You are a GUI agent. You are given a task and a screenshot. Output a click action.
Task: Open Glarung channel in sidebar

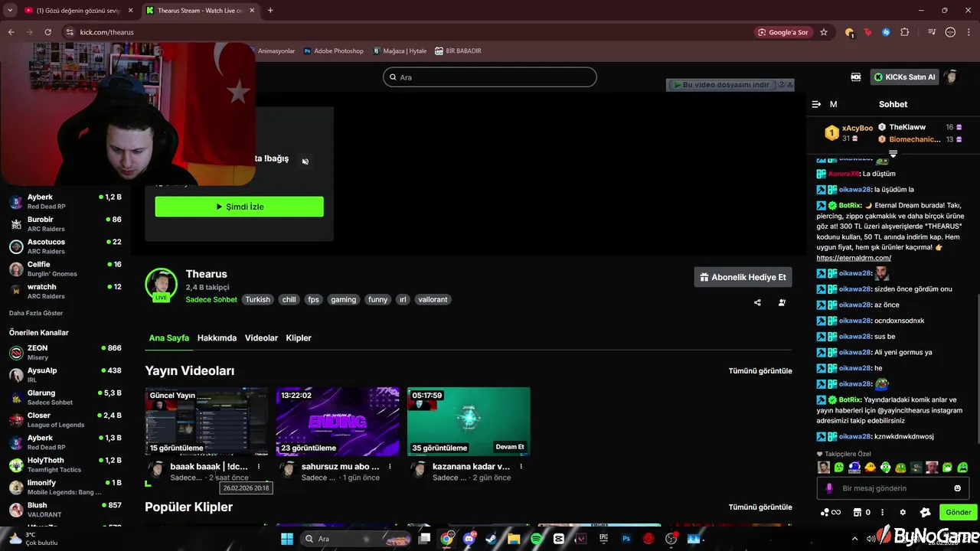65,398
